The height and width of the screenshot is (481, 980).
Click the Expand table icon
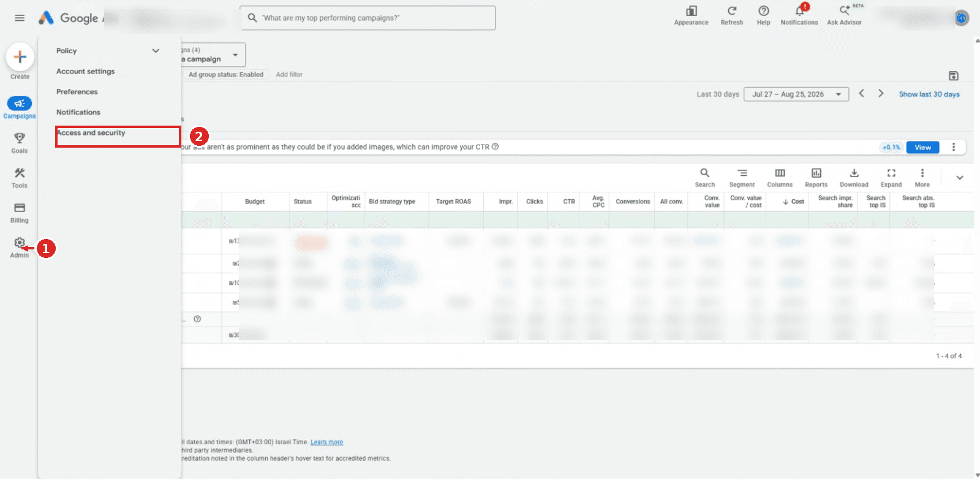pyautogui.click(x=891, y=173)
